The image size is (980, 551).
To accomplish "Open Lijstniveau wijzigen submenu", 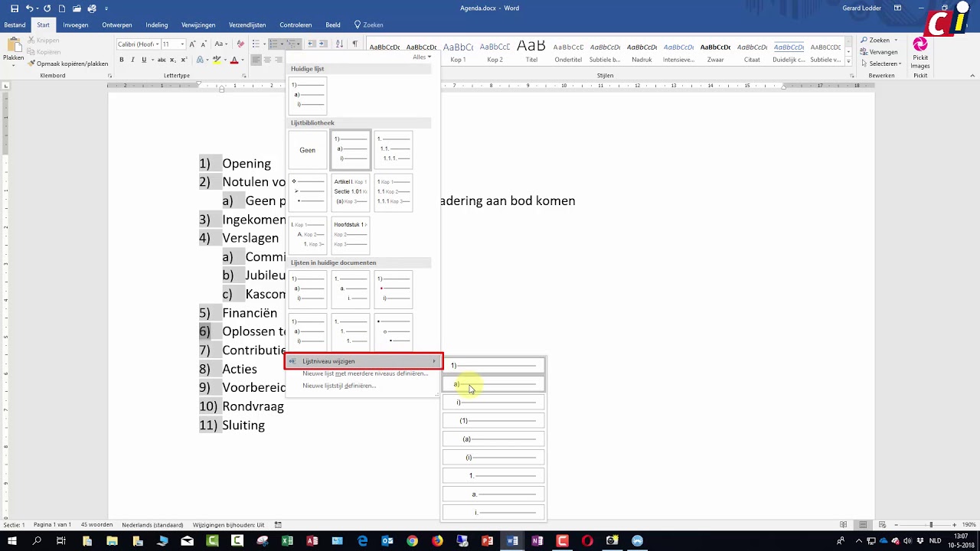I will 363,361.
